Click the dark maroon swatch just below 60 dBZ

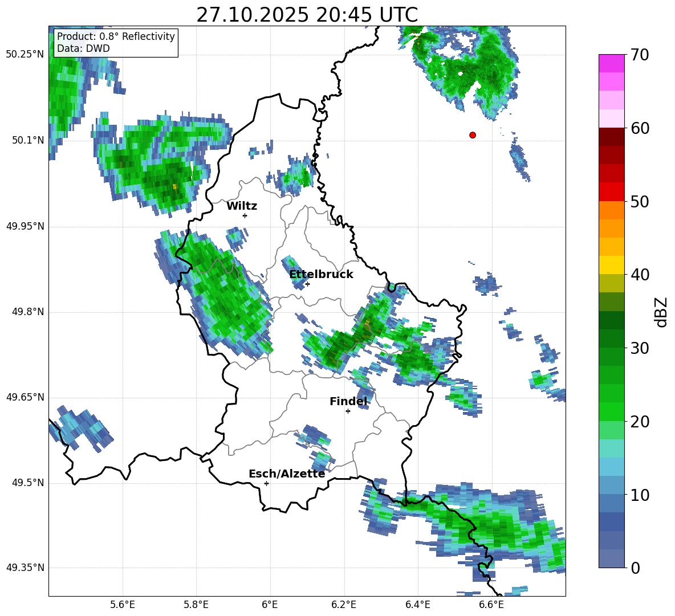click(611, 137)
